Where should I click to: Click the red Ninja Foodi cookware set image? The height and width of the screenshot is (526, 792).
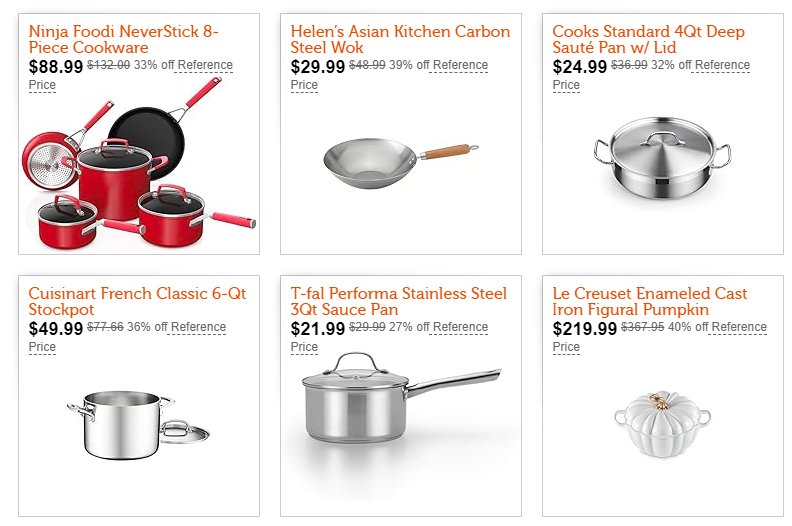(139, 163)
